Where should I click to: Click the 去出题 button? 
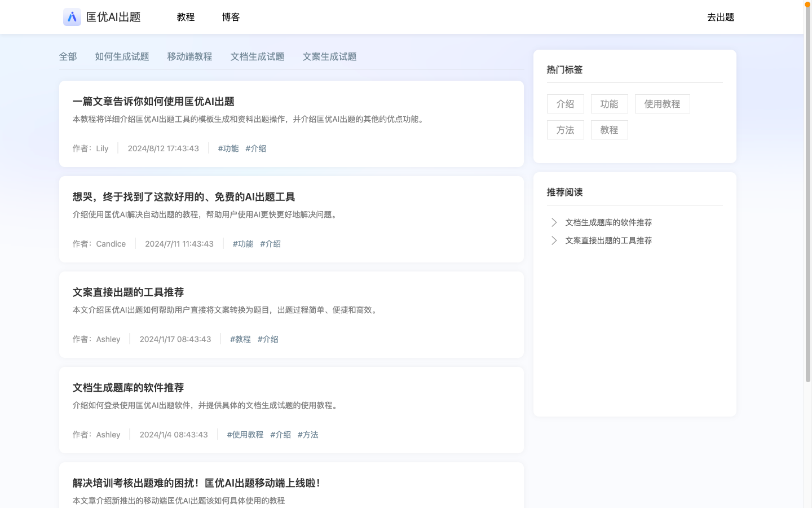[x=720, y=17]
